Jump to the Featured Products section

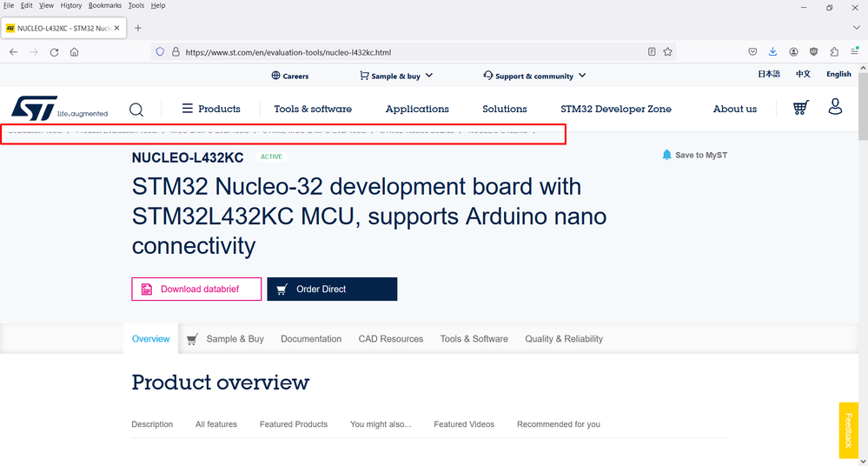tap(294, 424)
